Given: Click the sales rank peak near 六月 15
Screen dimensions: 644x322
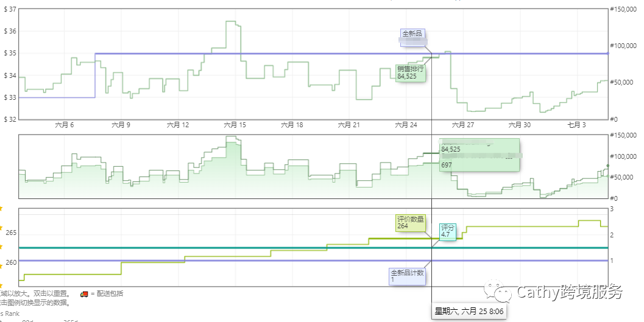Looking at the screenshot, I should pos(231,22).
